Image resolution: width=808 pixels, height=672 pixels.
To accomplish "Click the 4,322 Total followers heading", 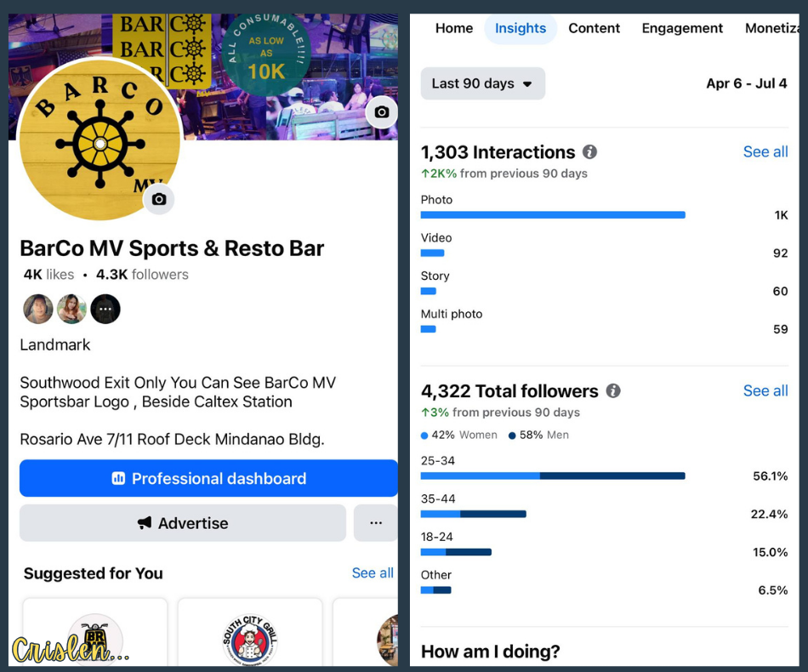I will click(x=509, y=391).
